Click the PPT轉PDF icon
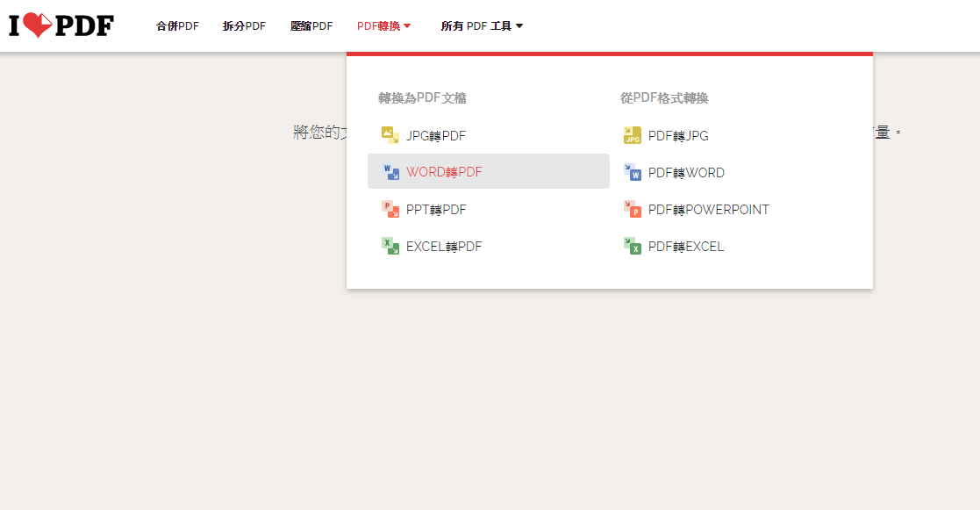980x510 pixels. [x=390, y=209]
